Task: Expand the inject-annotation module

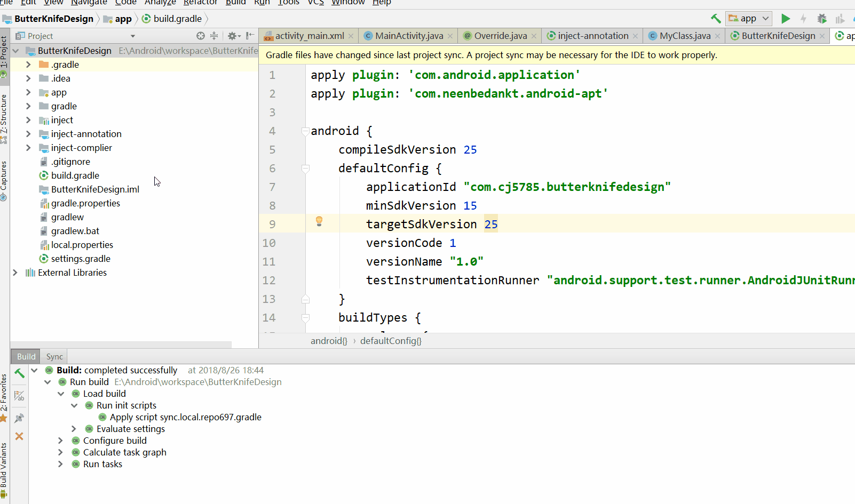Action: pyautogui.click(x=28, y=134)
